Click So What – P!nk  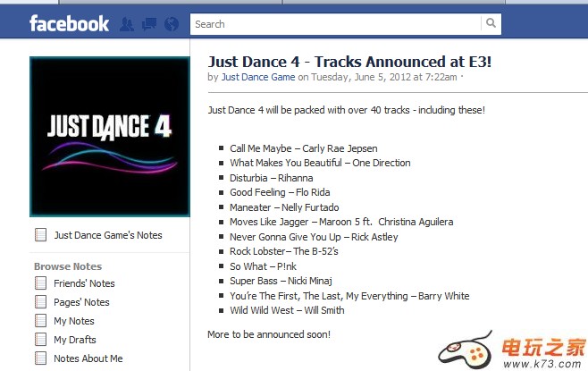pos(263,266)
